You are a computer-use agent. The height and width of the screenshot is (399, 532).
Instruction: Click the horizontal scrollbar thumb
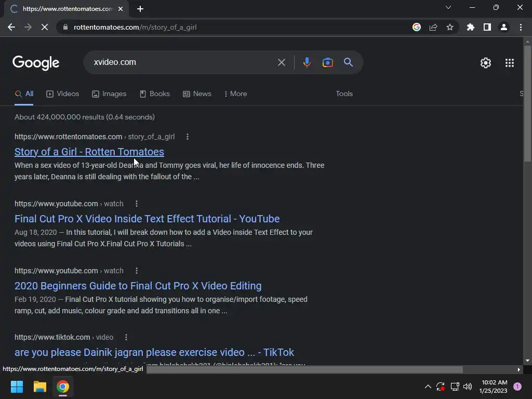pos(304,369)
